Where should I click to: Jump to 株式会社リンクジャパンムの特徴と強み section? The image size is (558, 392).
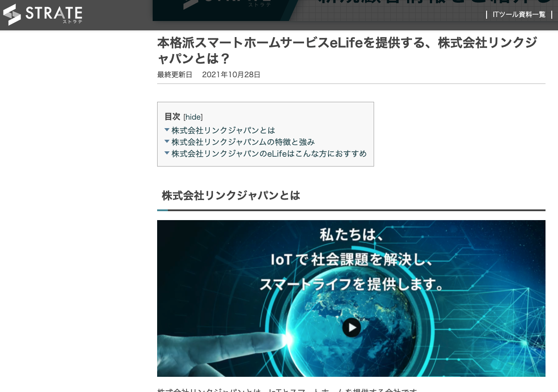(x=243, y=142)
